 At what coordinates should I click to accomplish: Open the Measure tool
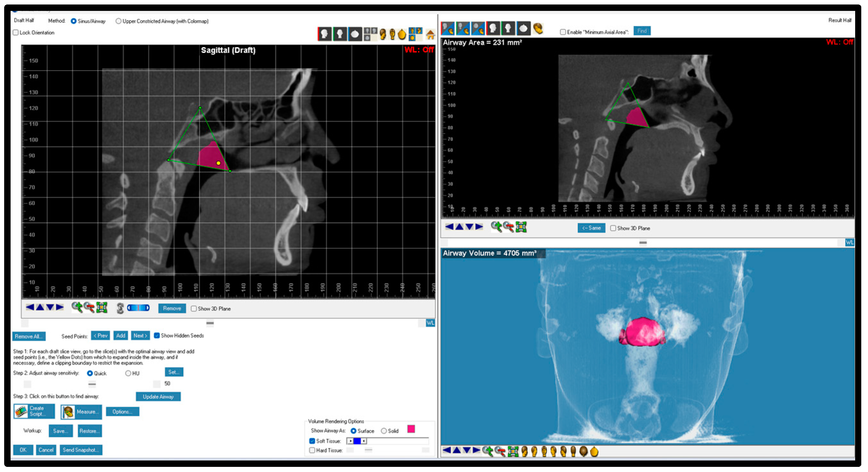pos(81,412)
